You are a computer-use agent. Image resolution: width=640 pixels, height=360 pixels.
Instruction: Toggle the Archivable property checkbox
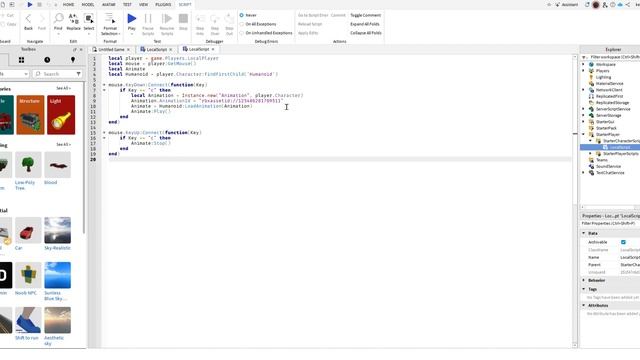[623, 242]
